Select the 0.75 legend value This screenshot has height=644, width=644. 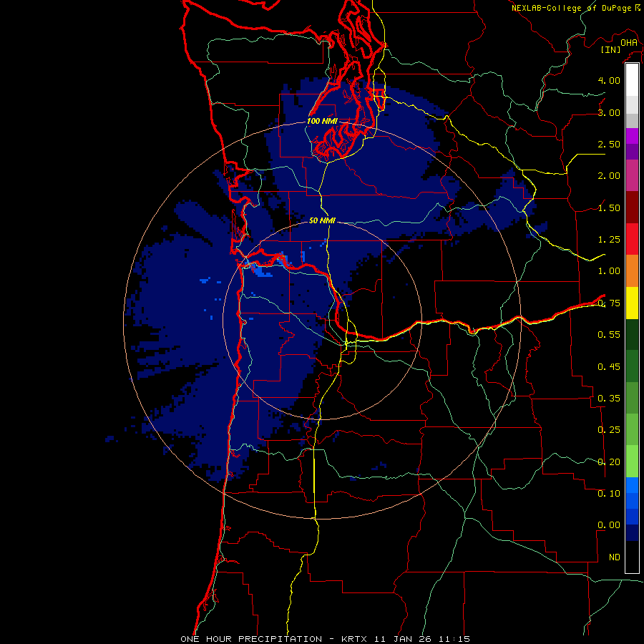609,303
